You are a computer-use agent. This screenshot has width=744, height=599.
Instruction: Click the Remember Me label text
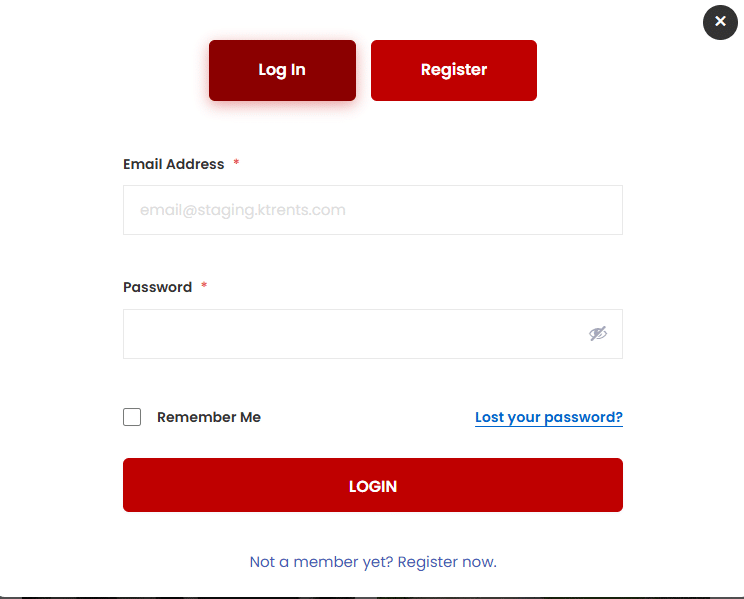point(208,417)
